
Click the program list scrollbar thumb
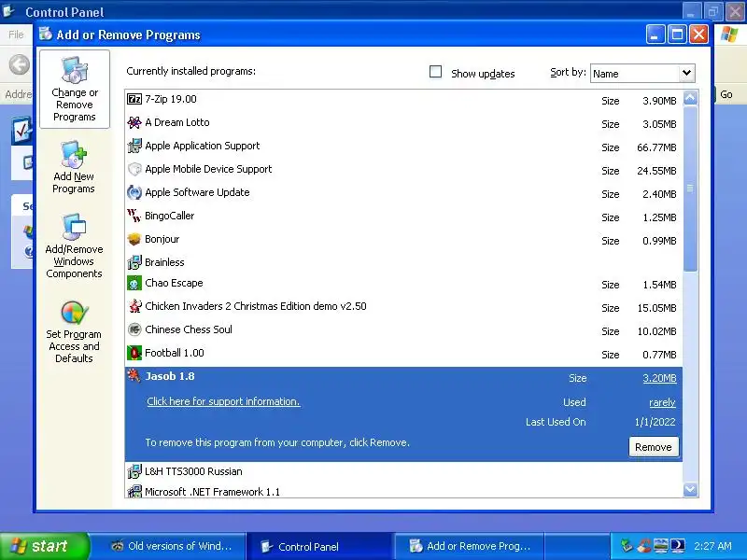[690, 189]
